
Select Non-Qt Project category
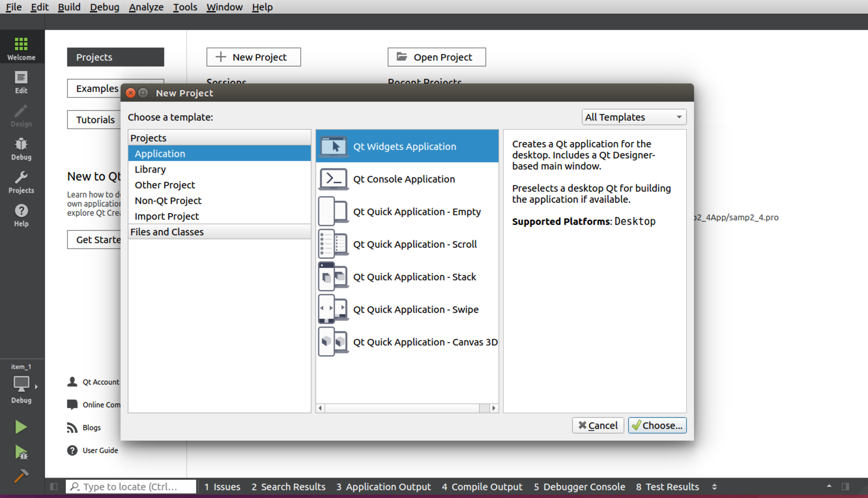[x=220, y=200]
